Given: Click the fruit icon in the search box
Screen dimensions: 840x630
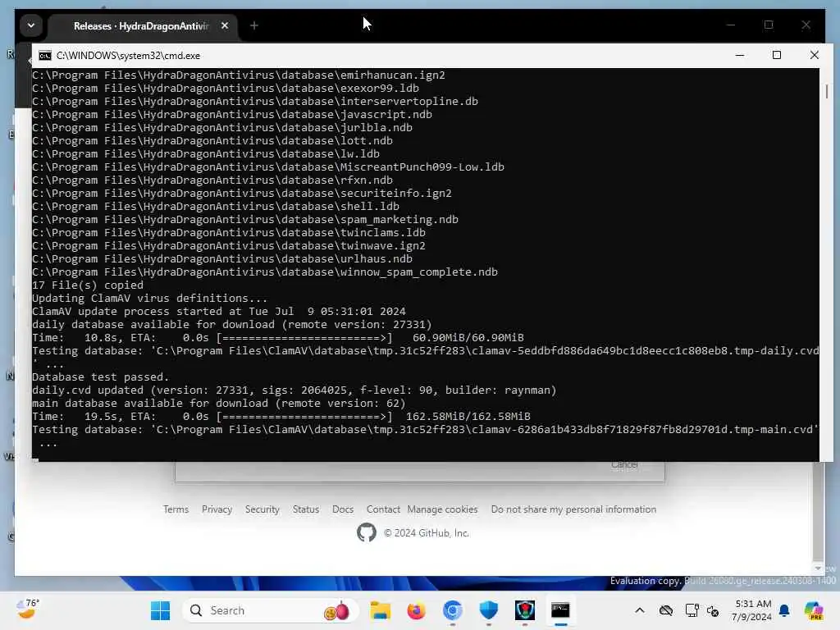Looking at the screenshot, I should click(x=336, y=610).
